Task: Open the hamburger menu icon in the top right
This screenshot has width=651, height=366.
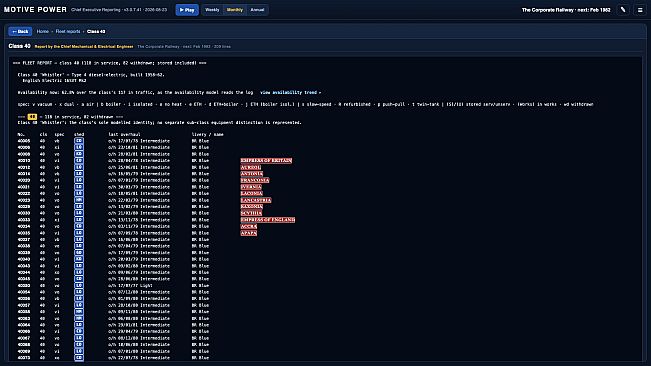Action: 640,10
